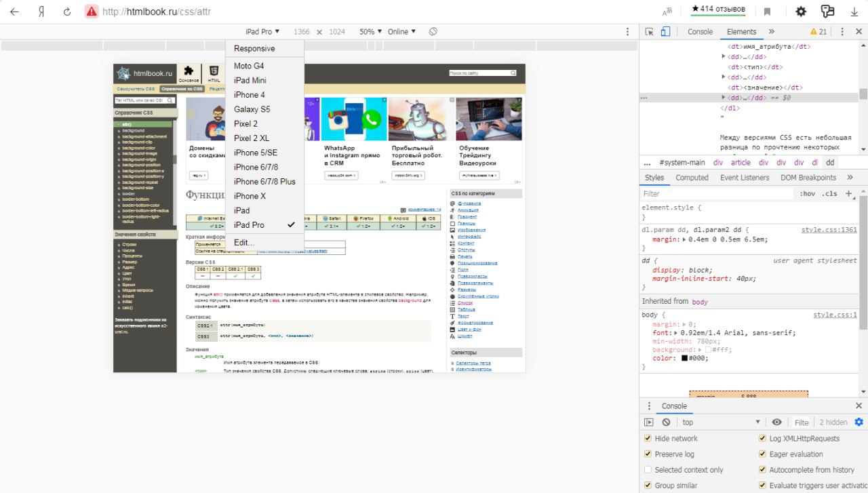Open the browser downloads arrow
Screen dimensions: 868x493
[854, 12]
